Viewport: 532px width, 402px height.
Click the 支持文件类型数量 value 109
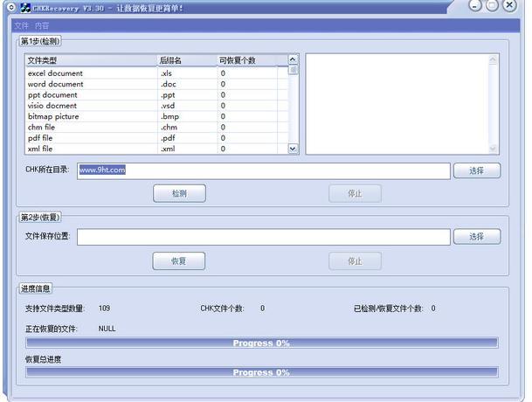[x=105, y=308]
